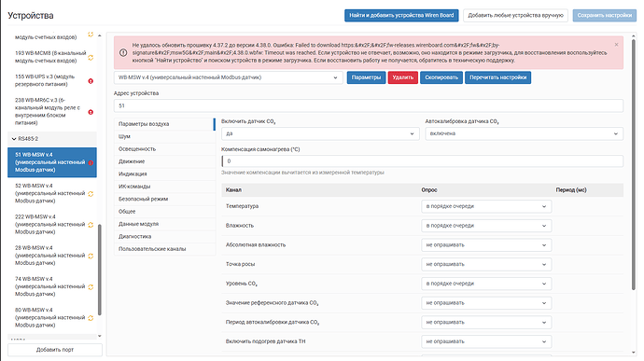The image size is (644, 361).
Task: Click sync icon beside 80 WB-MSW v.4
Action: pyautogui.click(x=91, y=318)
